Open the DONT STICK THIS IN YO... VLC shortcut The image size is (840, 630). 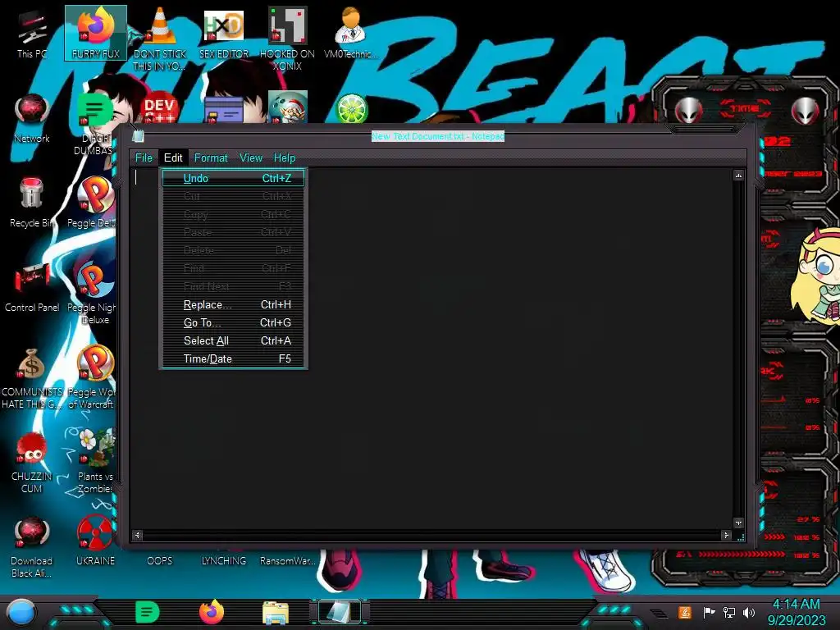pyautogui.click(x=160, y=39)
